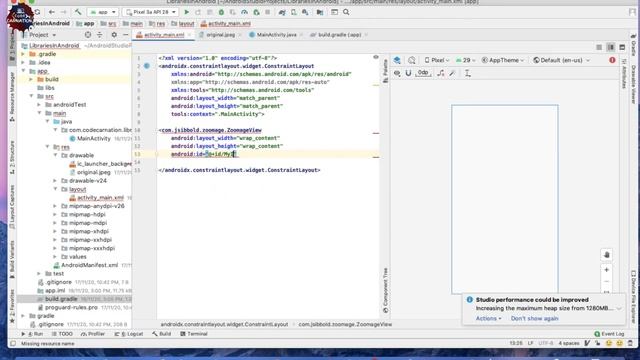The width and height of the screenshot is (640, 360).
Task: Collapse the drawable folder
Action: click(55, 155)
